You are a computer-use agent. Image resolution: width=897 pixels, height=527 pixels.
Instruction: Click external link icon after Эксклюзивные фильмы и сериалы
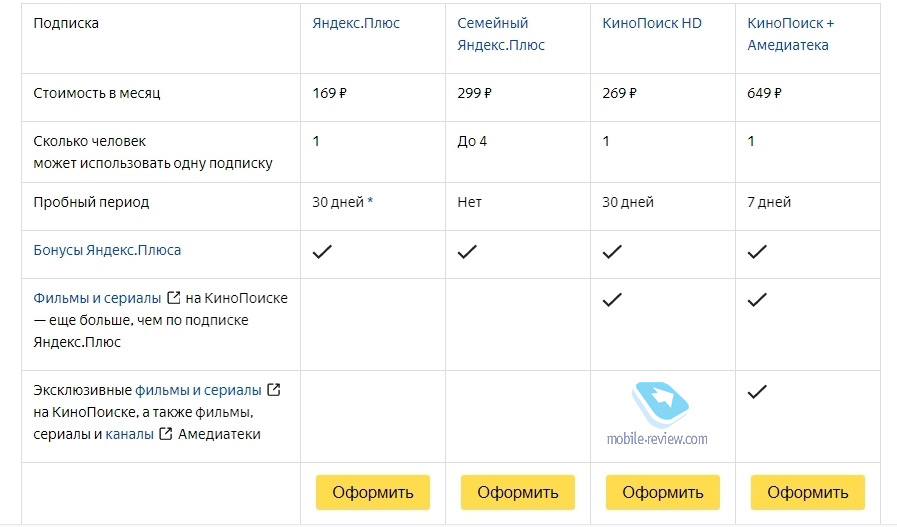click(x=274, y=390)
